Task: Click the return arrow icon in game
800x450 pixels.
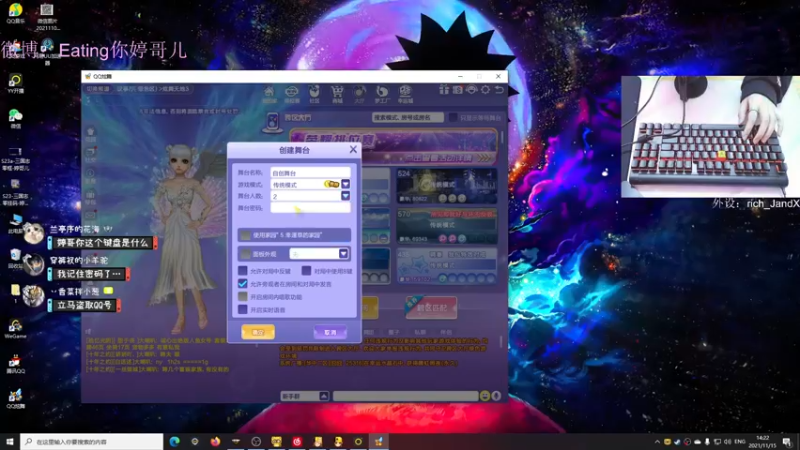Action: pyautogui.click(x=499, y=90)
